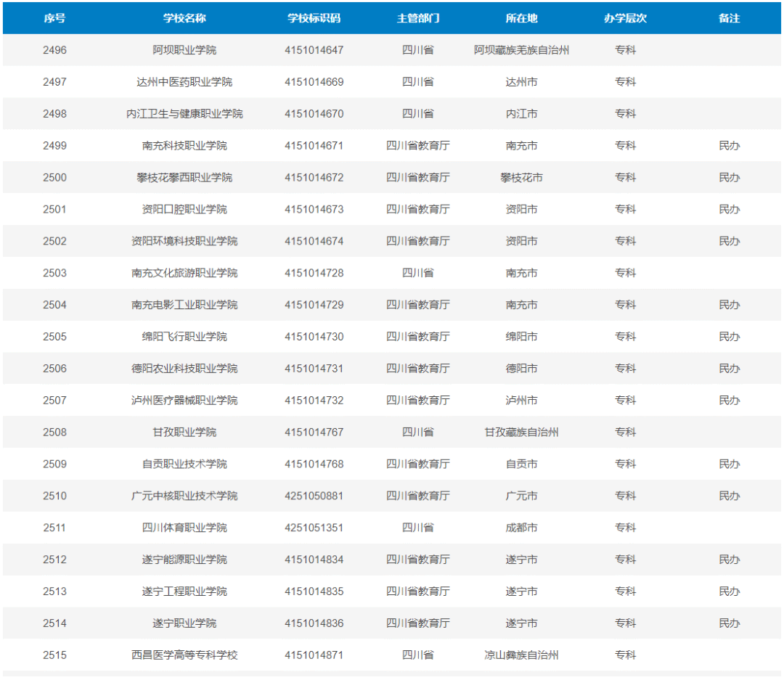The width and height of the screenshot is (784, 680).
Task: Select school name 南充科技职业学院
Action: pyautogui.click(x=184, y=145)
